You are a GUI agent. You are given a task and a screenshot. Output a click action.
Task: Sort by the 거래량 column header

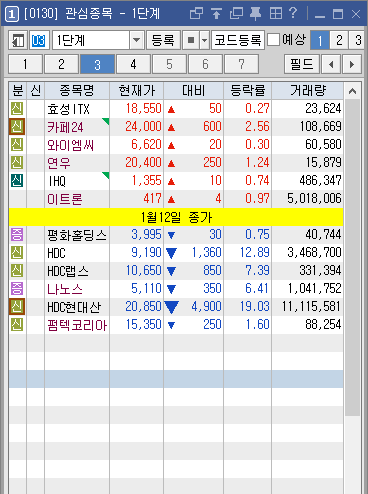(x=308, y=91)
